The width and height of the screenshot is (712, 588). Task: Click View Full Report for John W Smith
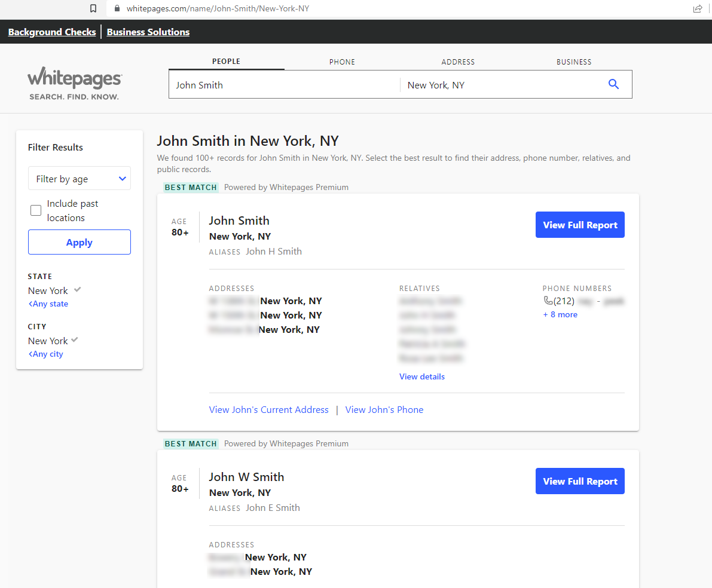tap(580, 481)
